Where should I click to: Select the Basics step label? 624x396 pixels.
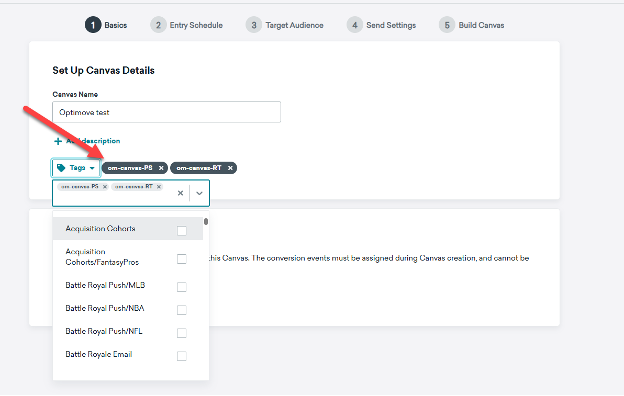coord(116,25)
